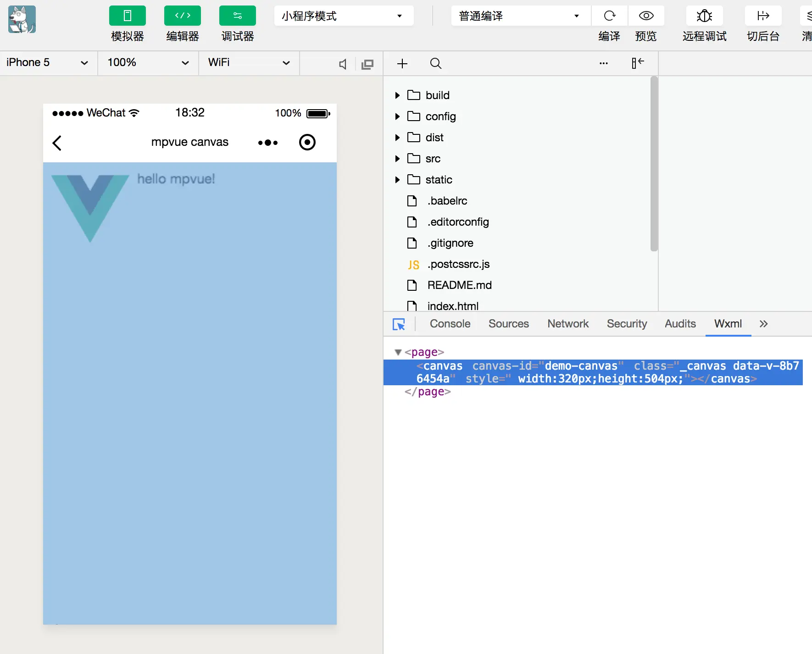812x654 pixels.
Task: Select the src folder name
Action: pos(433,159)
